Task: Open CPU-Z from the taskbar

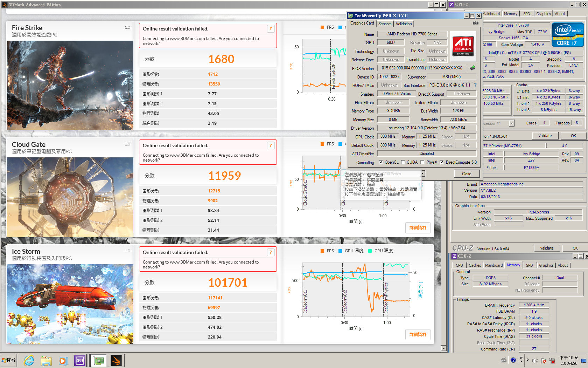Action: [80, 360]
